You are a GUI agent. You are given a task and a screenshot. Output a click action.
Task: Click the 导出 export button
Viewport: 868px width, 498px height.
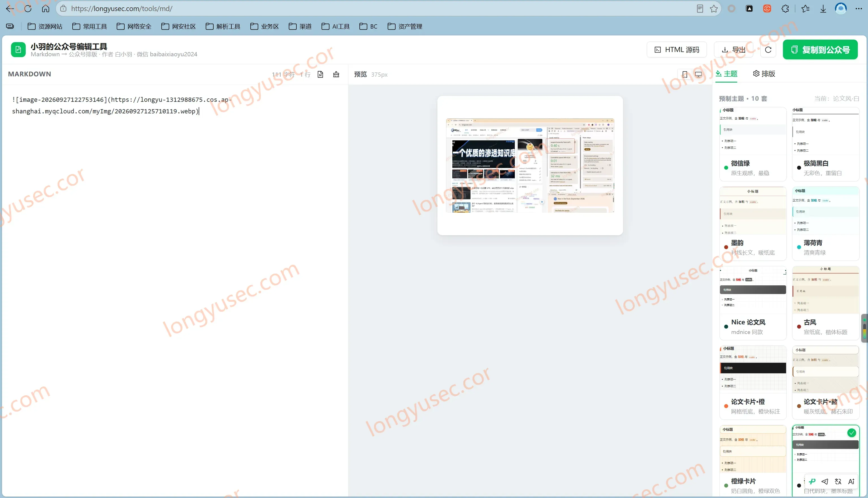pyautogui.click(x=734, y=49)
